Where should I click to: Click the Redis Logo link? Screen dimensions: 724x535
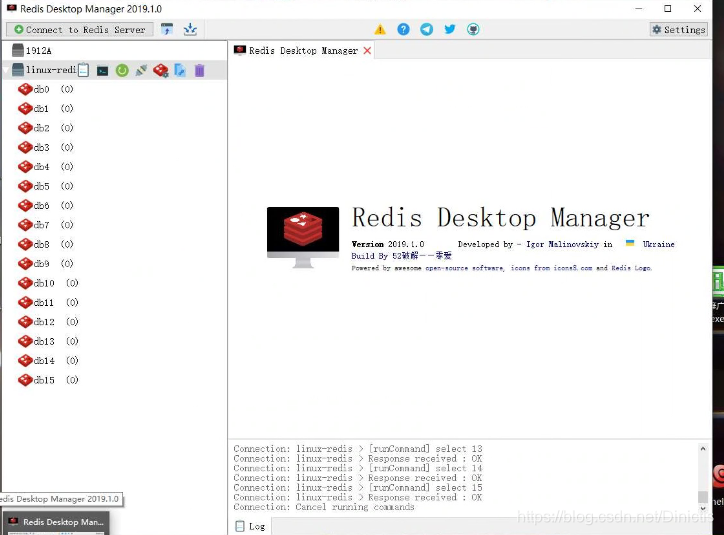[631, 268]
